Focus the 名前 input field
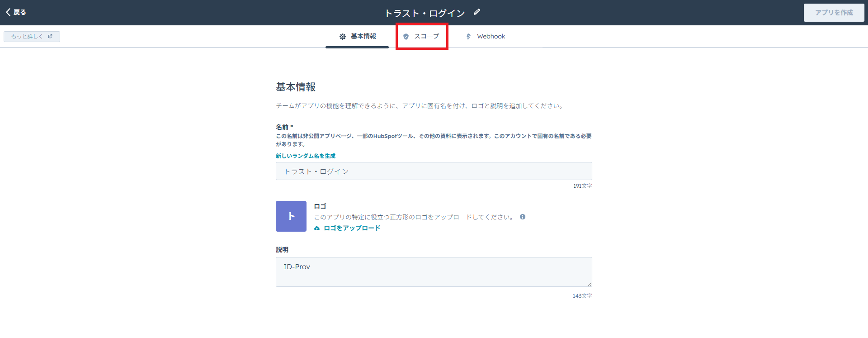The height and width of the screenshot is (338, 868). 434,171
